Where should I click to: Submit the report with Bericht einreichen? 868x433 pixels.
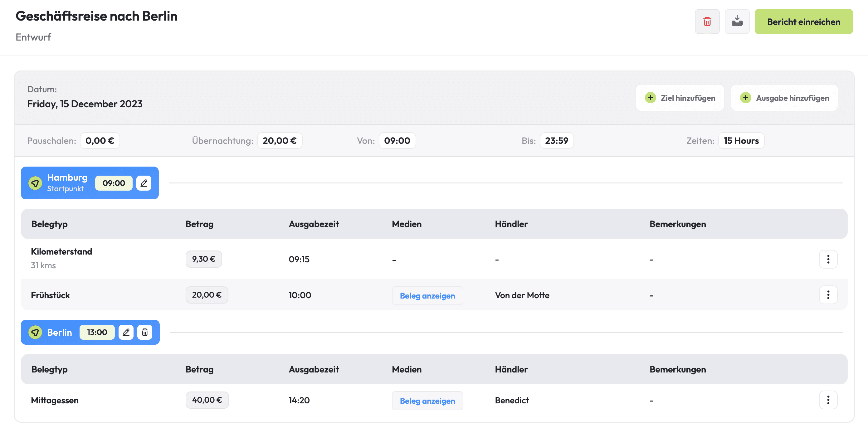[803, 22]
